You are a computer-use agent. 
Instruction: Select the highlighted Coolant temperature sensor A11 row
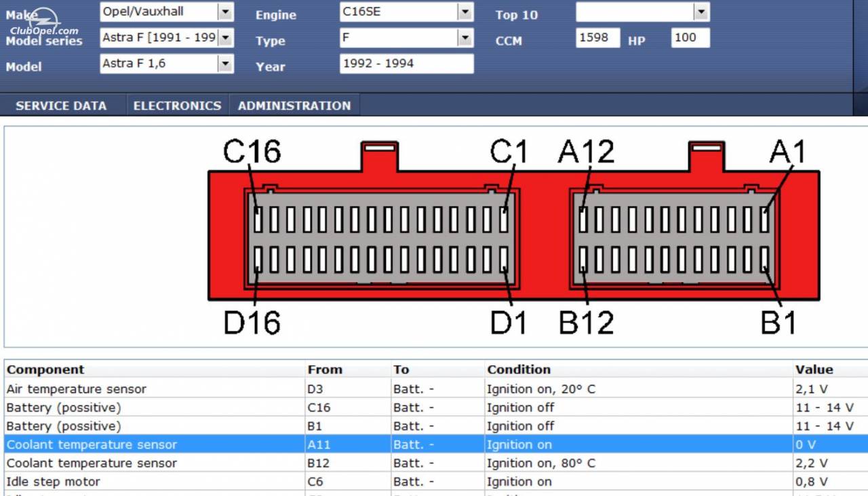pos(436,445)
